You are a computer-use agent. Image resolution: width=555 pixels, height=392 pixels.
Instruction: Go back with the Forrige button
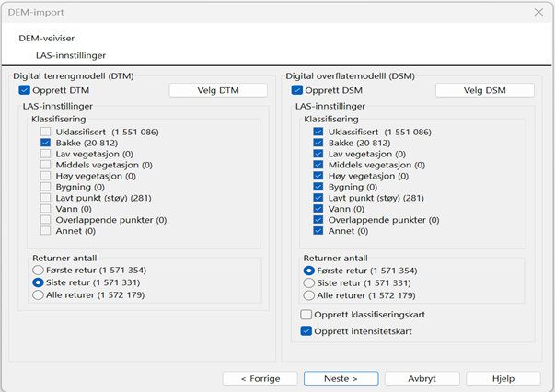click(x=260, y=378)
